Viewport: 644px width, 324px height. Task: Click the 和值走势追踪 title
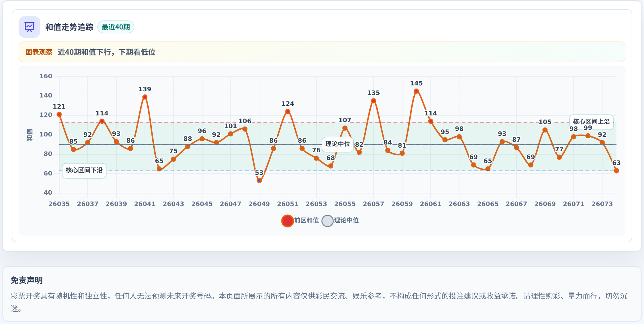[x=69, y=27]
